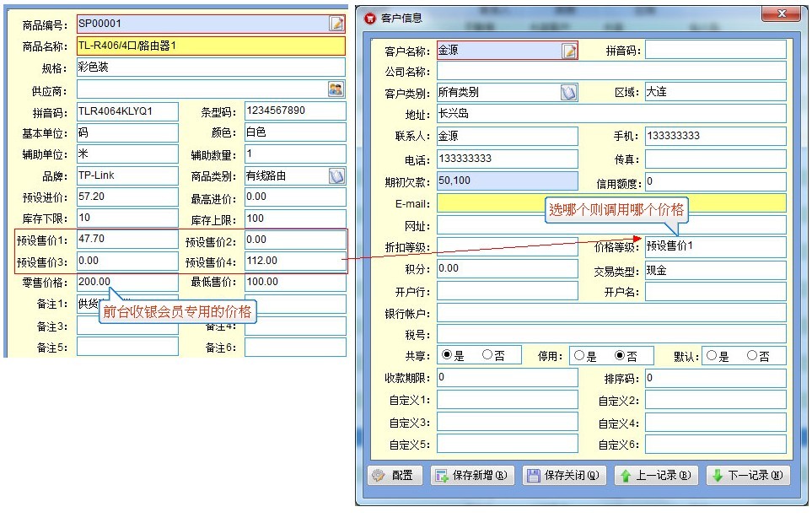
Task: Click the 客户信息 window title icon
Action: (x=369, y=18)
